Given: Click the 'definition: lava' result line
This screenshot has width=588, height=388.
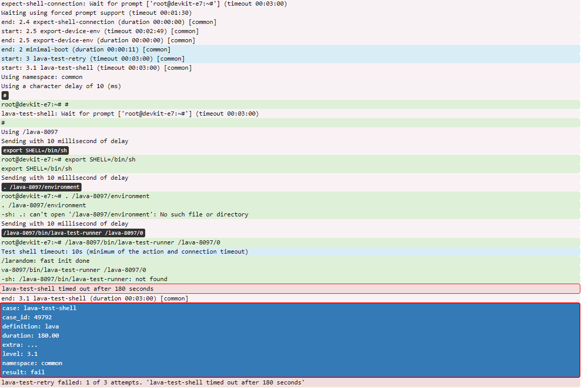Looking at the screenshot, I should pos(290,326).
